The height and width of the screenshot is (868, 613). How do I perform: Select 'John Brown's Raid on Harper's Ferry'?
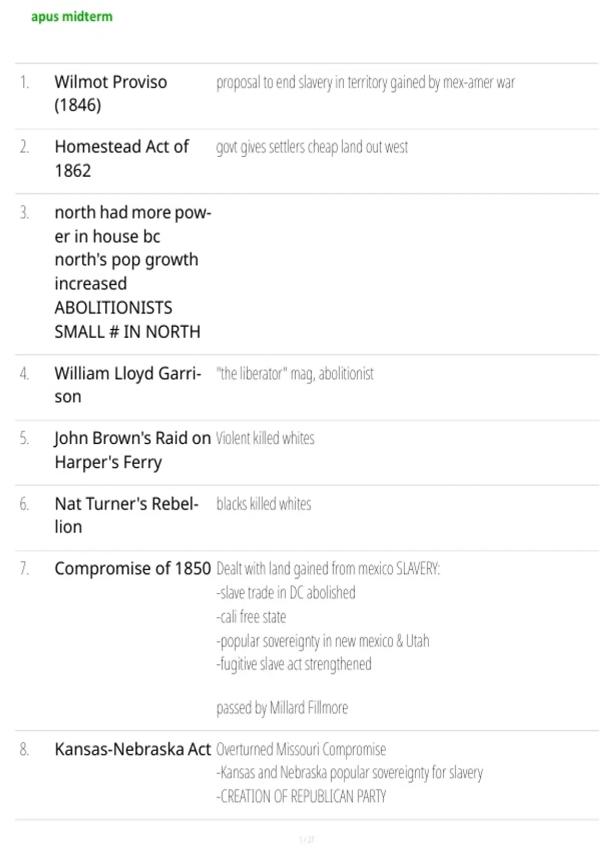tap(132, 450)
